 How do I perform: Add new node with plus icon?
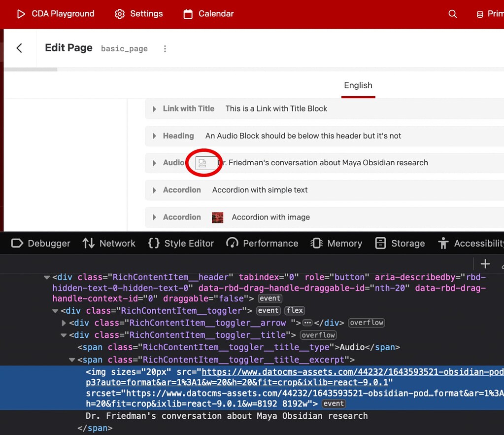click(485, 264)
